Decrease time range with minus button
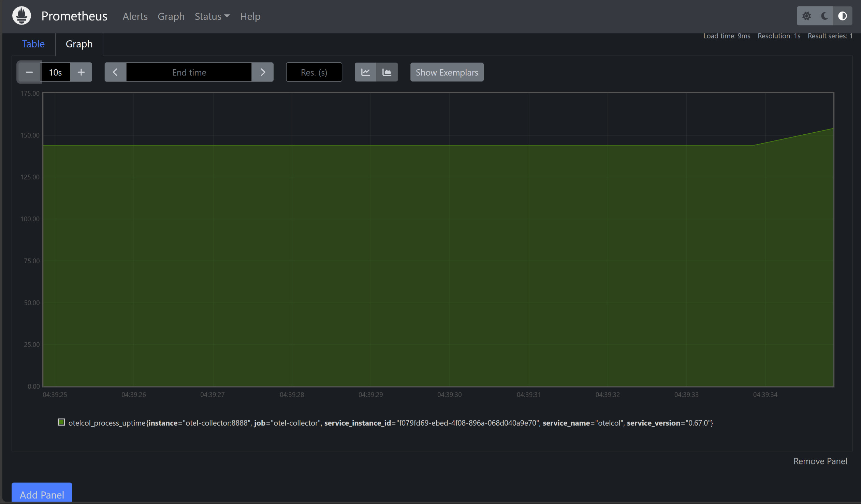861x504 pixels. tap(29, 72)
